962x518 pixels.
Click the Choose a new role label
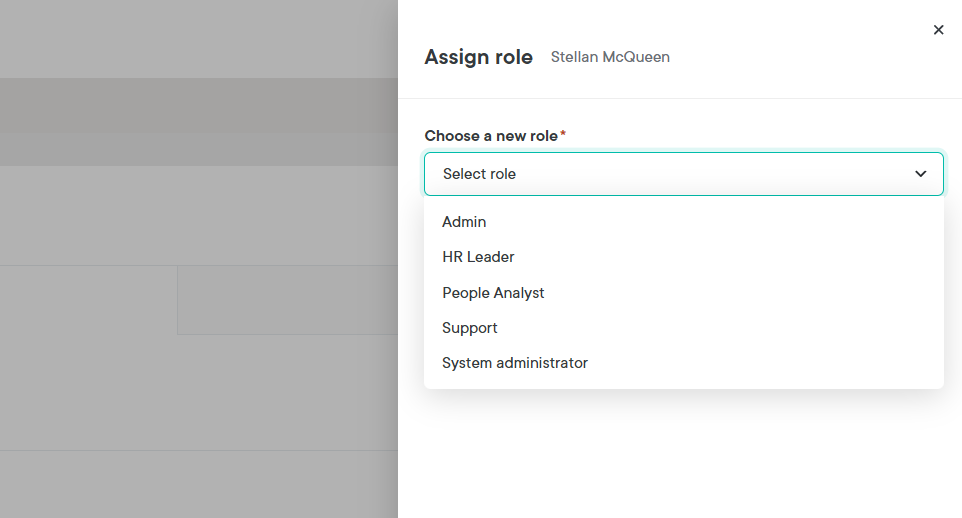tap(490, 135)
